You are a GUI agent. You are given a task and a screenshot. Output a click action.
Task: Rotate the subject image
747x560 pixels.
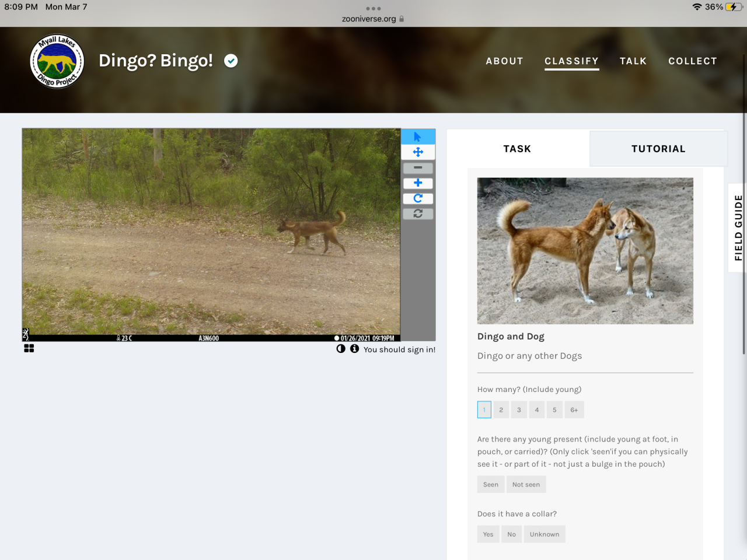418,198
